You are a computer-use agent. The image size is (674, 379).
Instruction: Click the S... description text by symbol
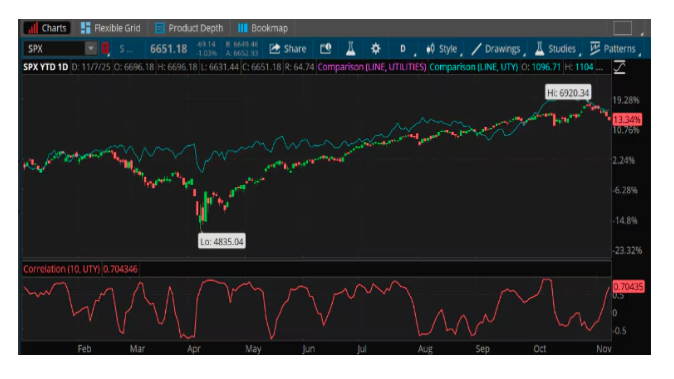click(126, 49)
